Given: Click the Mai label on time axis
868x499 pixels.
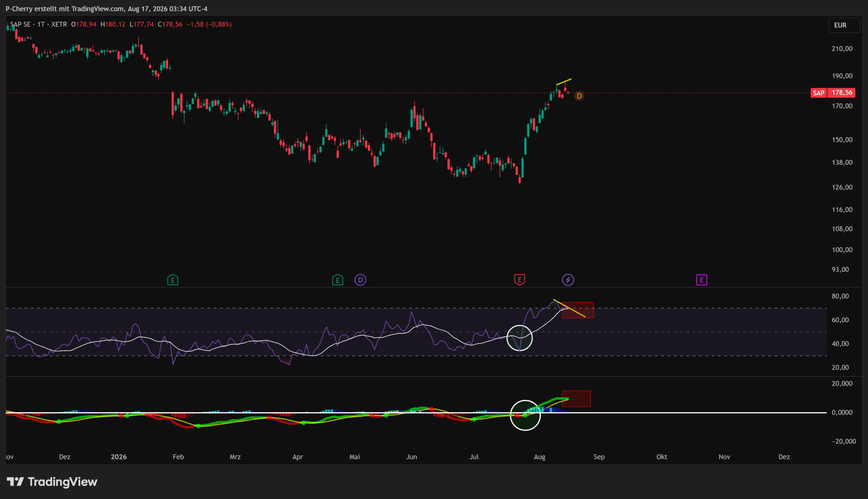Looking at the screenshot, I should click(x=354, y=457).
